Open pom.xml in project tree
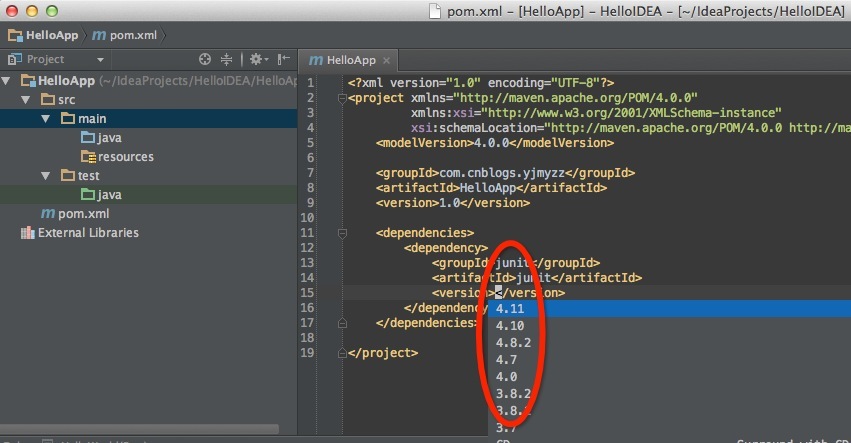 75,214
